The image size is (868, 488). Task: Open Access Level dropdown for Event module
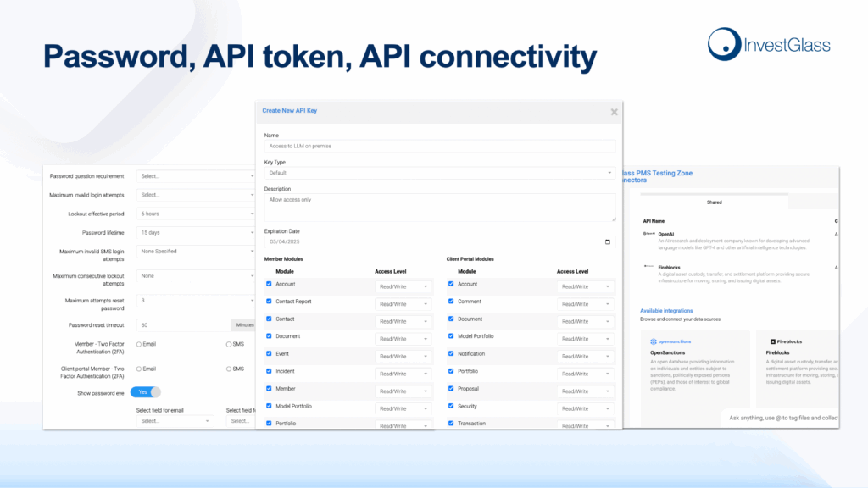(x=404, y=357)
